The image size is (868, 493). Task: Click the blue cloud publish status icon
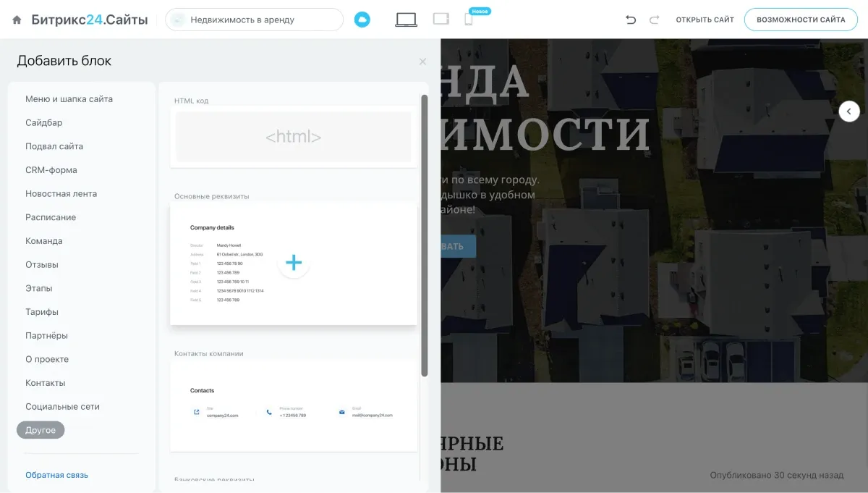(362, 20)
